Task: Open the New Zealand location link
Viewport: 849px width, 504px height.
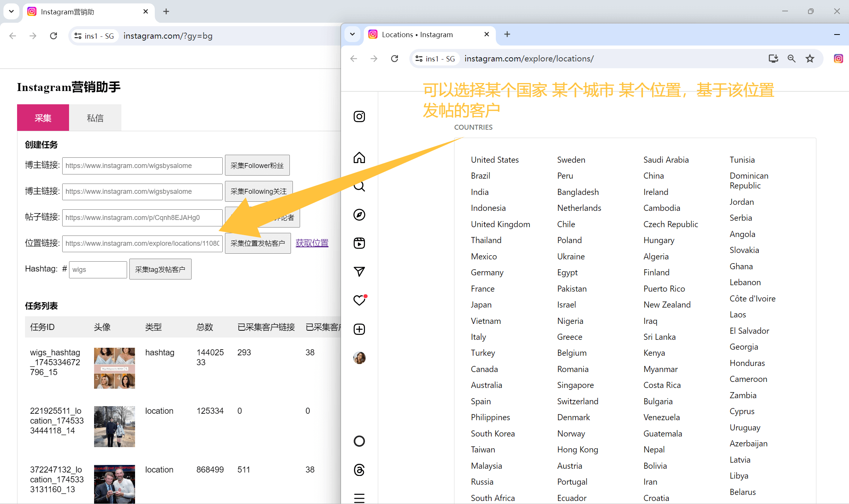Action: tap(667, 305)
